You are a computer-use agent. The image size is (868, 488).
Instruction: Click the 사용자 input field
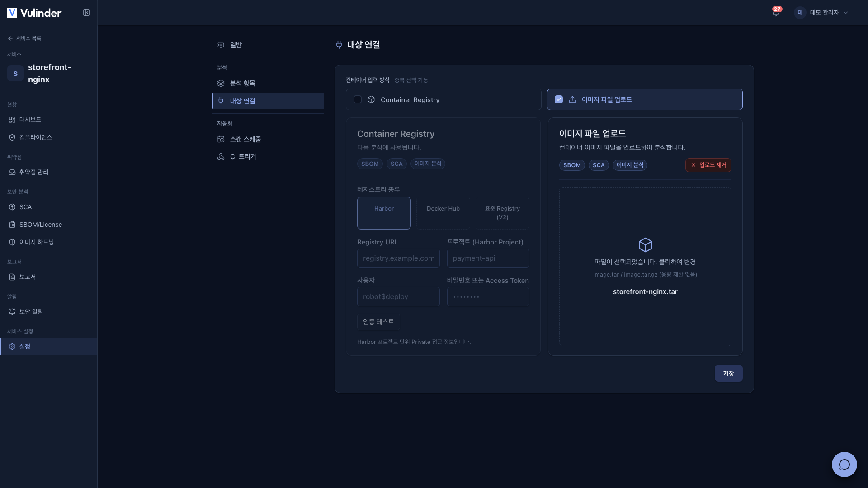(x=398, y=297)
